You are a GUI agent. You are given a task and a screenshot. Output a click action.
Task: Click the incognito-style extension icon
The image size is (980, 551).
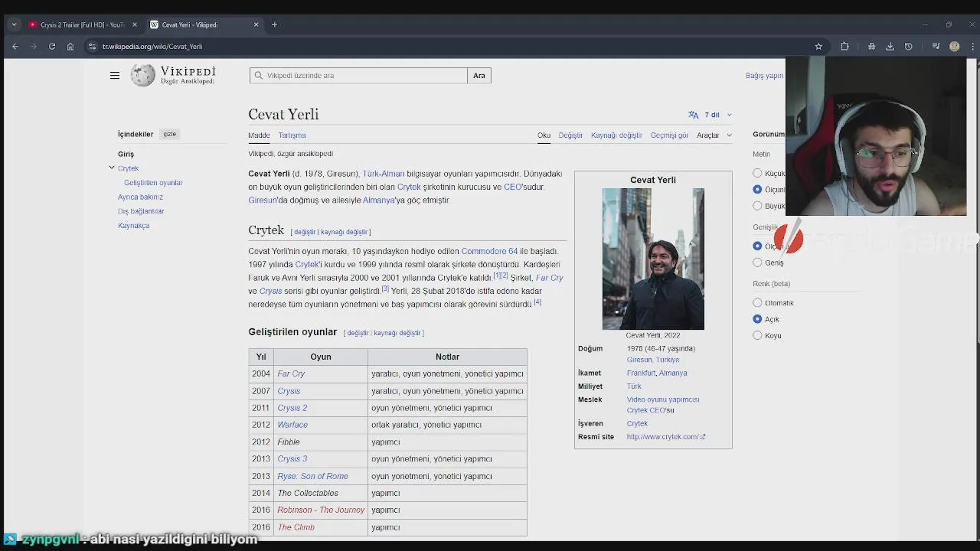[x=871, y=47]
